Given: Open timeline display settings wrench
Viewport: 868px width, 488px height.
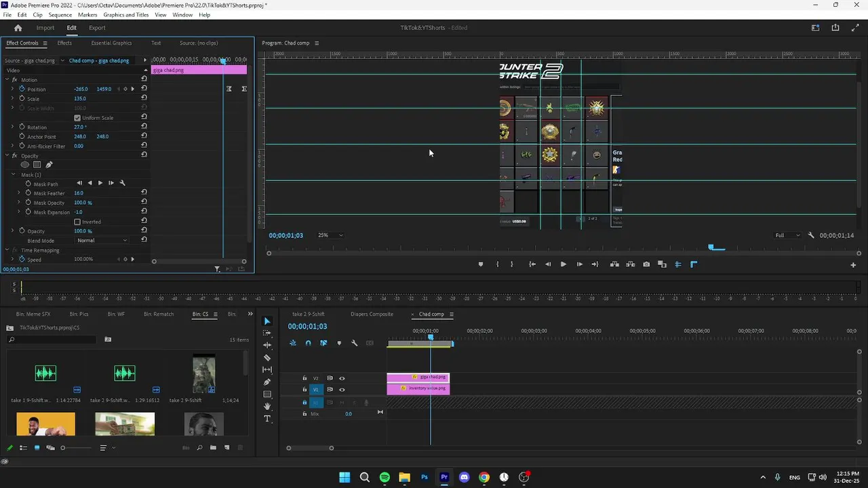Looking at the screenshot, I should click(354, 343).
